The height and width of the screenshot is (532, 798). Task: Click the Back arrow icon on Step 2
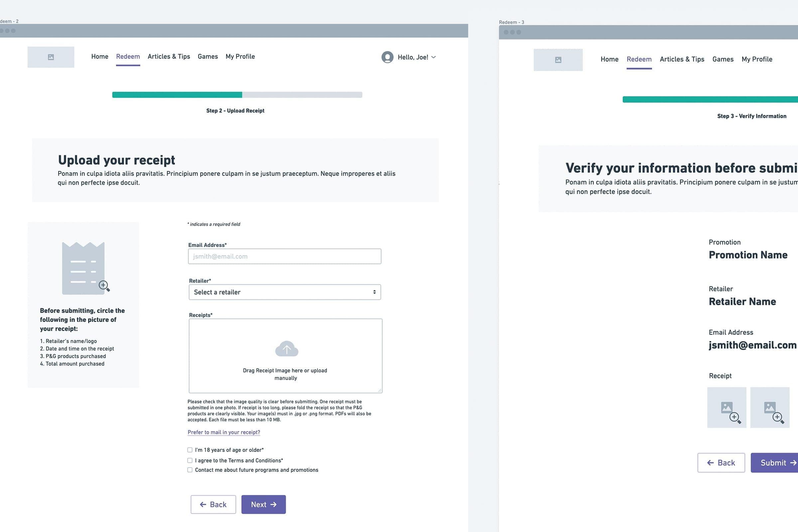tap(202, 504)
